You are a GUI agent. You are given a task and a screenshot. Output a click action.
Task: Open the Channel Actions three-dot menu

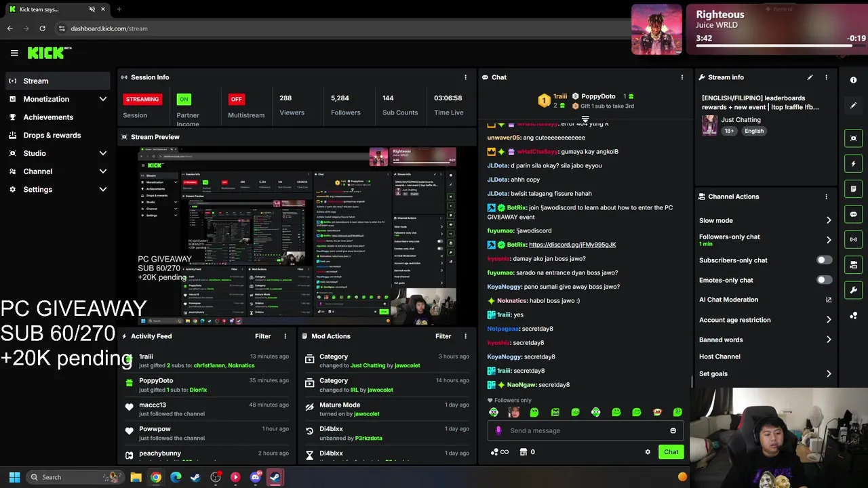coord(826,197)
